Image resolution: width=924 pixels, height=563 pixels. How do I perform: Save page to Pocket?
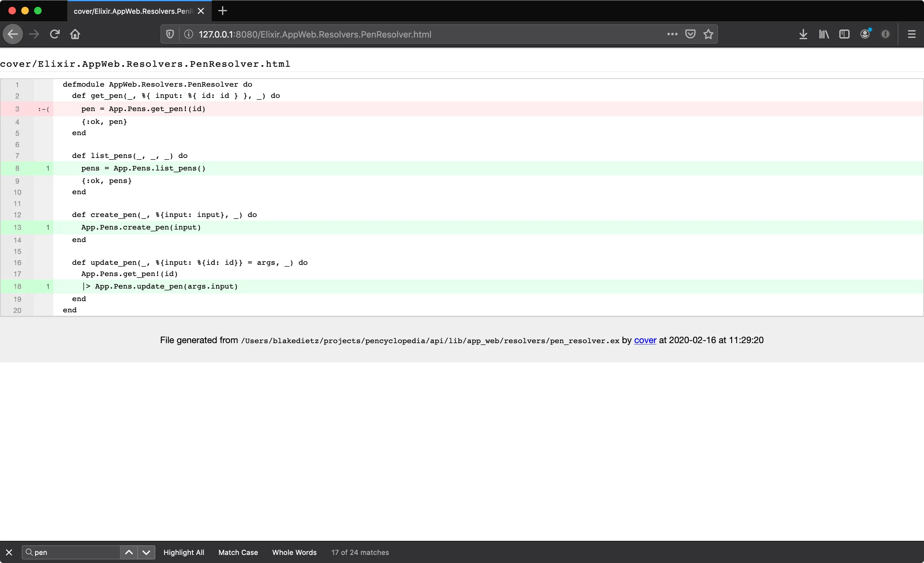[x=690, y=34]
